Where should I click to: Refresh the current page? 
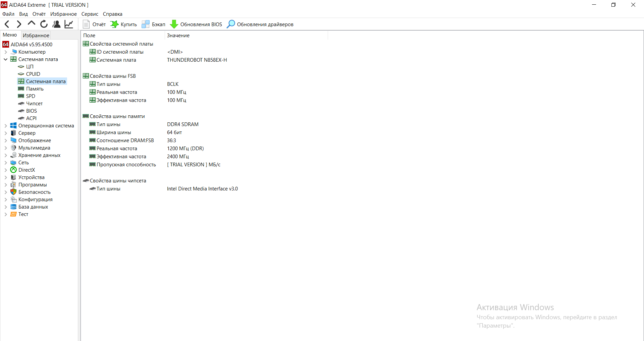pos(44,24)
